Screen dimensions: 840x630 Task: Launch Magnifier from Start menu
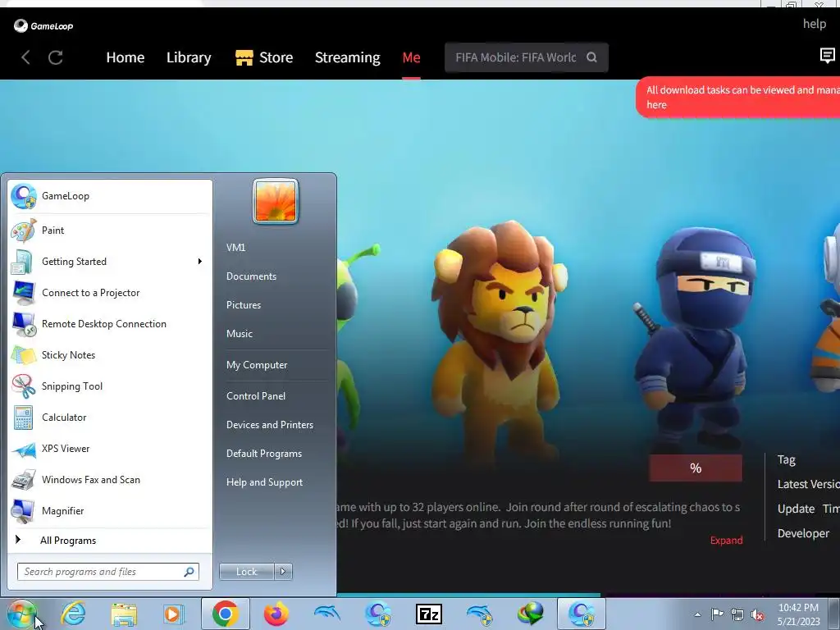110,511
